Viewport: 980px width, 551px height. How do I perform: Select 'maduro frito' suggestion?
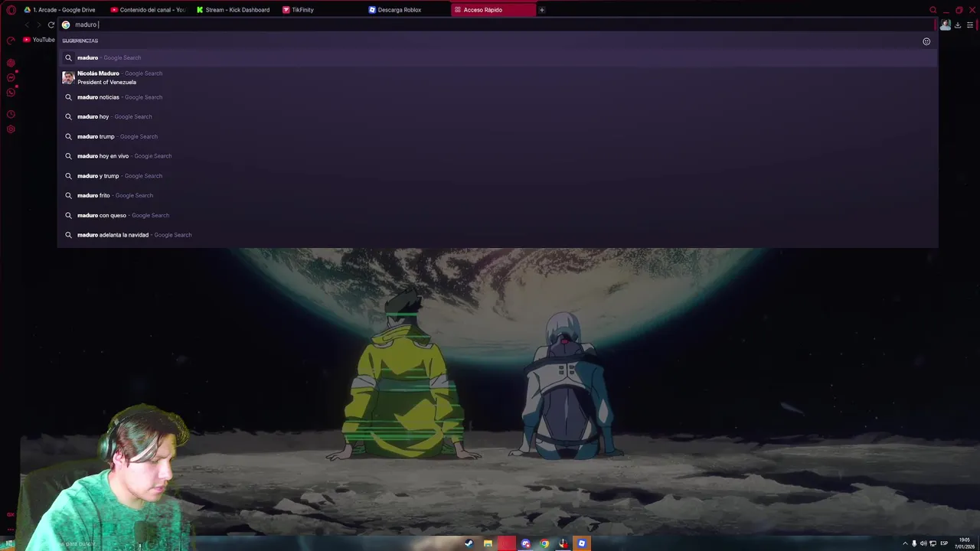click(498, 195)
